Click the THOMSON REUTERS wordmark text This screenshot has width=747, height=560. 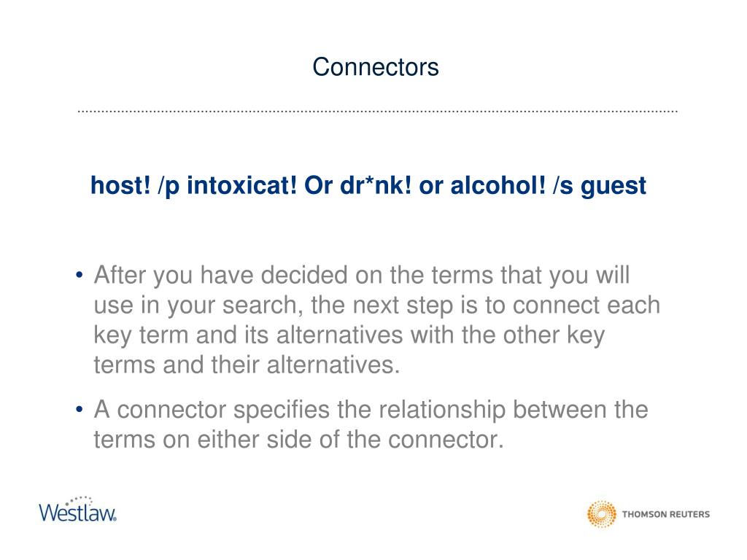click(665, 514)
